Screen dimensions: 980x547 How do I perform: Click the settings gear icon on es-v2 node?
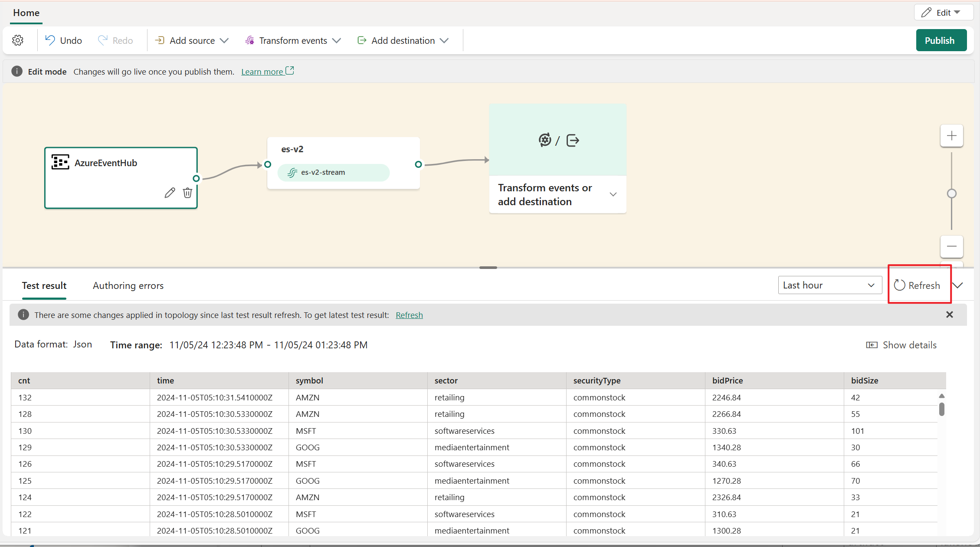(544, 140)
